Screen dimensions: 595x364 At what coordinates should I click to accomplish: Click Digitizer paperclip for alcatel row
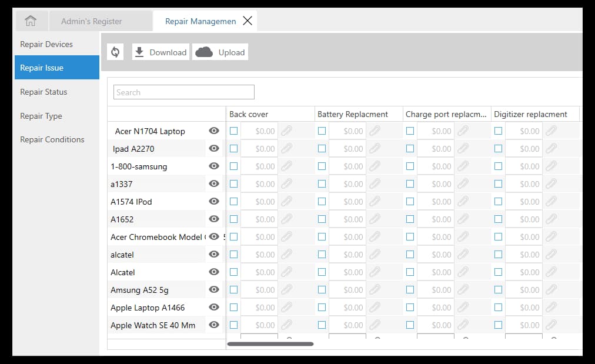(551, 254)
